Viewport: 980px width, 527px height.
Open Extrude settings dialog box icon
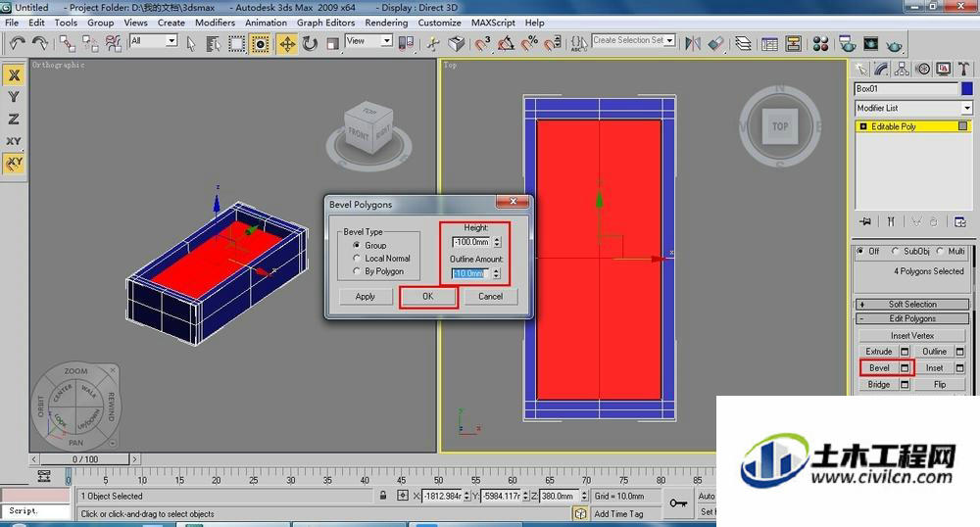[x=905, y=352]
